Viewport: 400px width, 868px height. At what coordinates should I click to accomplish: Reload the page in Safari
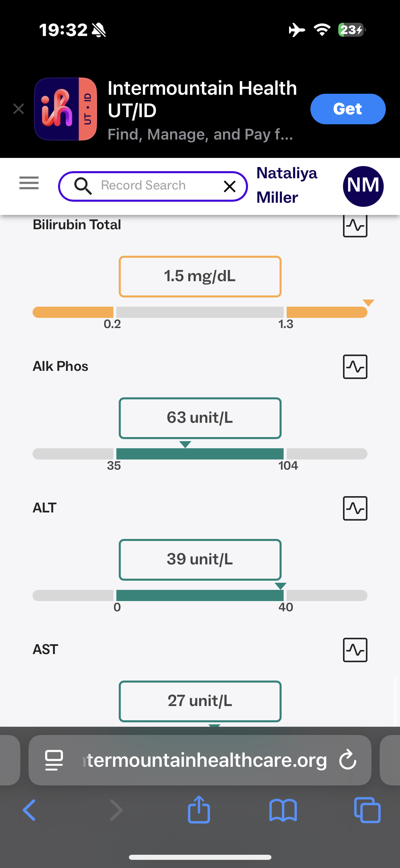348,760
